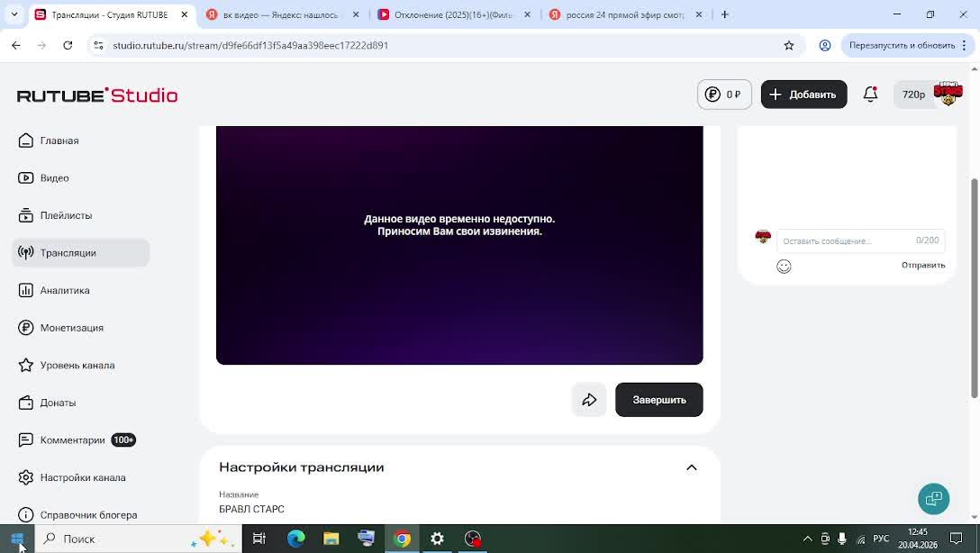
Task: Open the browser profile icon
Action: pyautogui.click(x=825, y=45)
